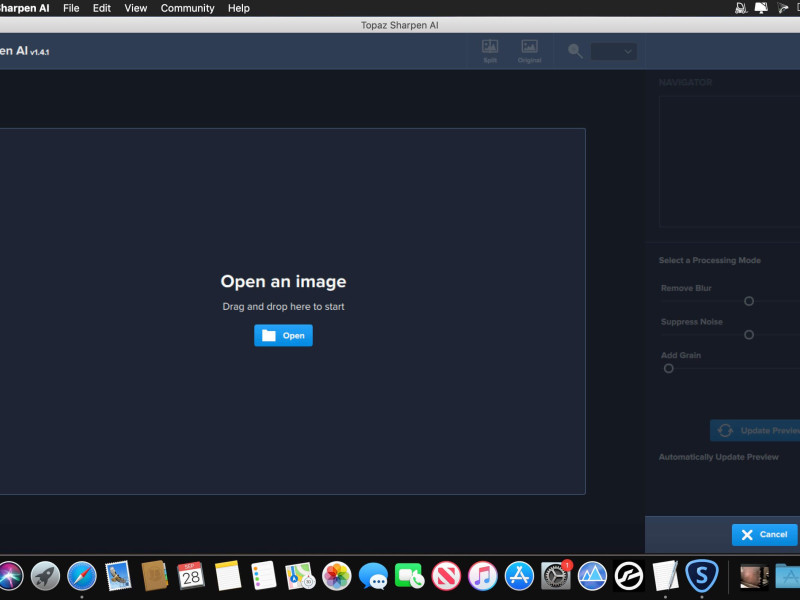Screen dimensions: 800x600
Task: Open Messages from the Dock
Action: [x=373, y=576]
